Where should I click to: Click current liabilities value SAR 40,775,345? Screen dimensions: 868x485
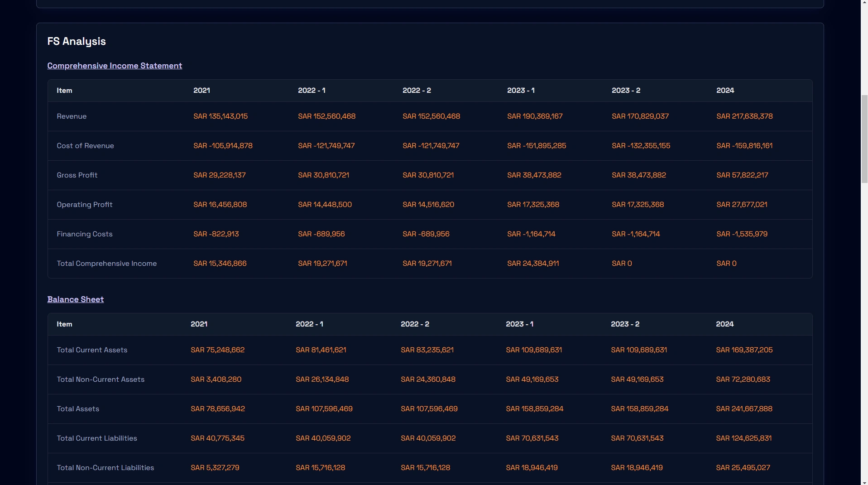(x=217, y=438)
